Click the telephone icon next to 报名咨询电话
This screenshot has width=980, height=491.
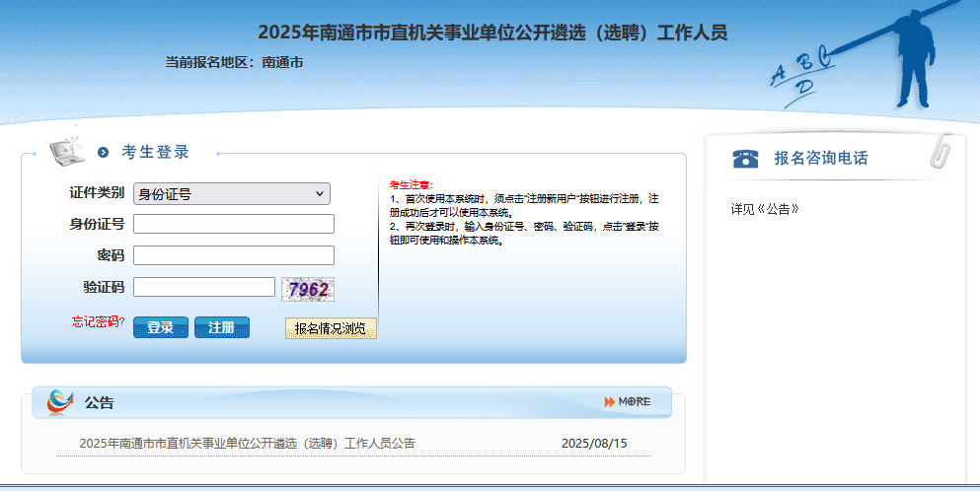coord(745,159)
